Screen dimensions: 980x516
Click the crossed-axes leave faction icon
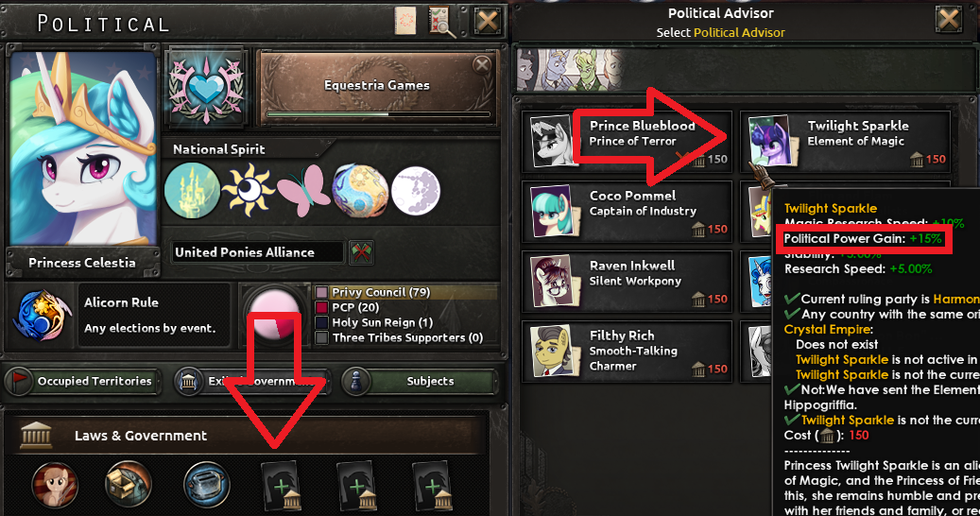361,252
